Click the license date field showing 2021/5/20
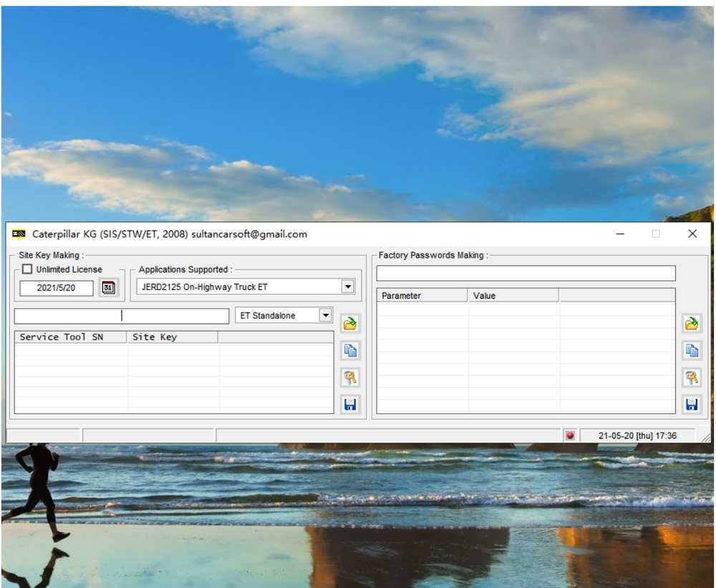This screenshot has height=588, width=716. click(57, 288)
